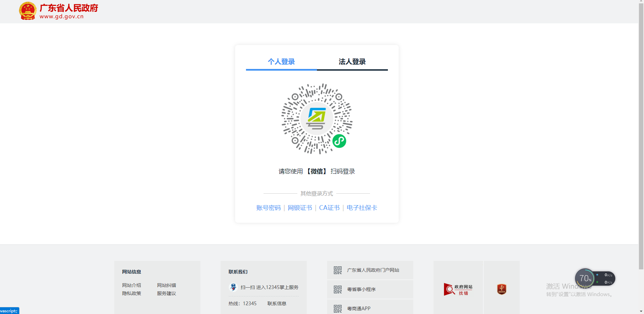Image resolution: width=644 pixels, height=314 pixels.
Task: Click the 70% network speed floating widget
Action: [x=585, y=279]
